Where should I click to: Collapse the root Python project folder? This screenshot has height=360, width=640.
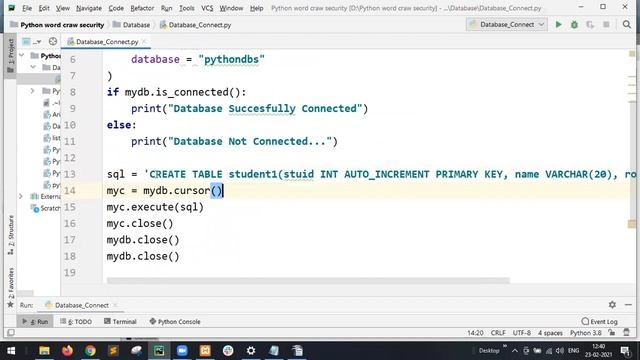tap(22, 56)
